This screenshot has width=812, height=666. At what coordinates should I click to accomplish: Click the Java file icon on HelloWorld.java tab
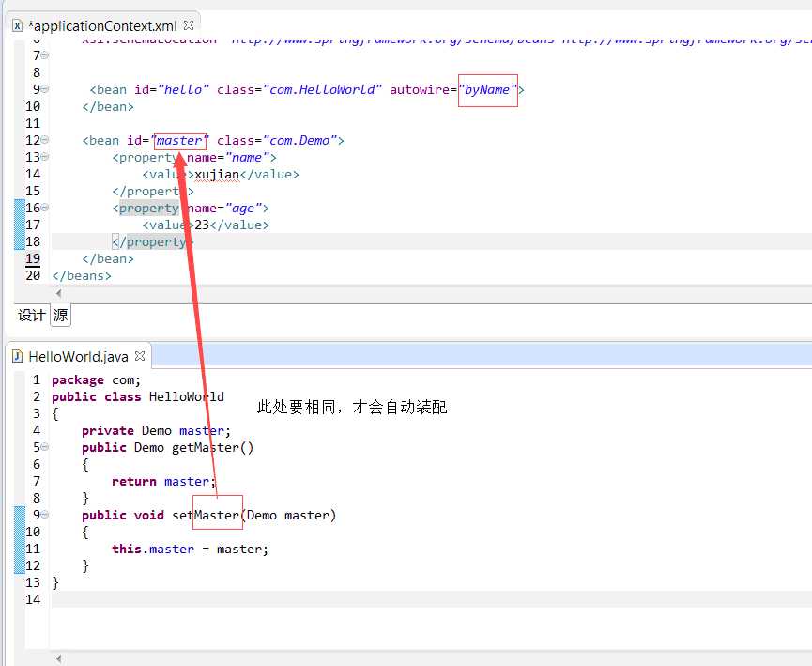coord(17,356)
